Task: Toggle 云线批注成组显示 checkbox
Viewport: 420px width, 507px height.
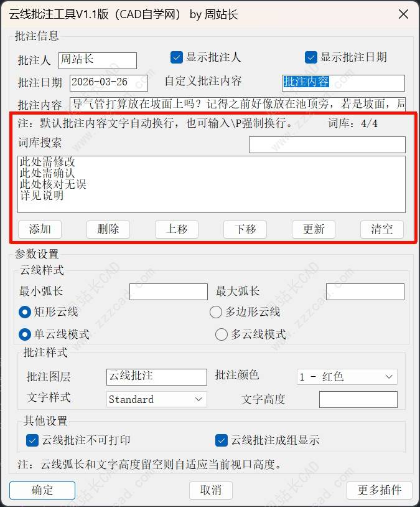Action: (x=221, y=440)
